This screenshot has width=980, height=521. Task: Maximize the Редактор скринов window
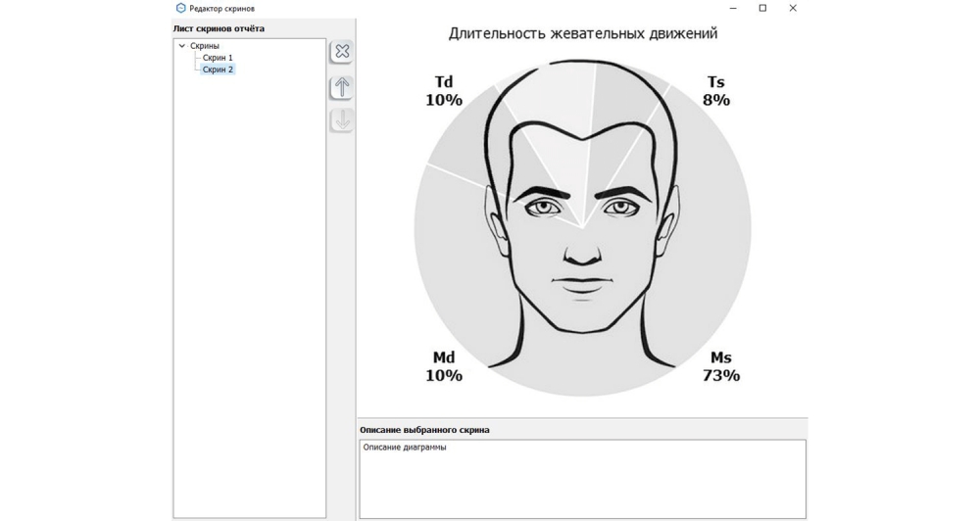tap(762, 8)
